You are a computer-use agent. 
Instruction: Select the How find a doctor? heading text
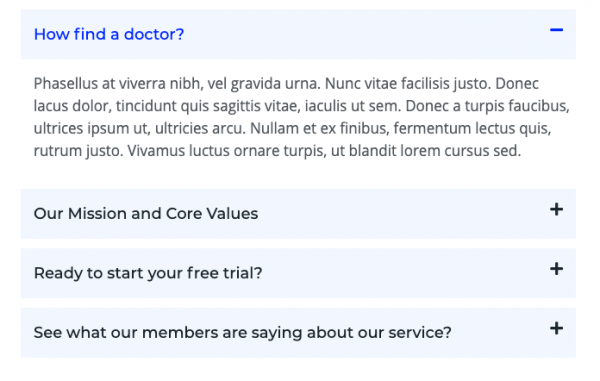(109, 34)
